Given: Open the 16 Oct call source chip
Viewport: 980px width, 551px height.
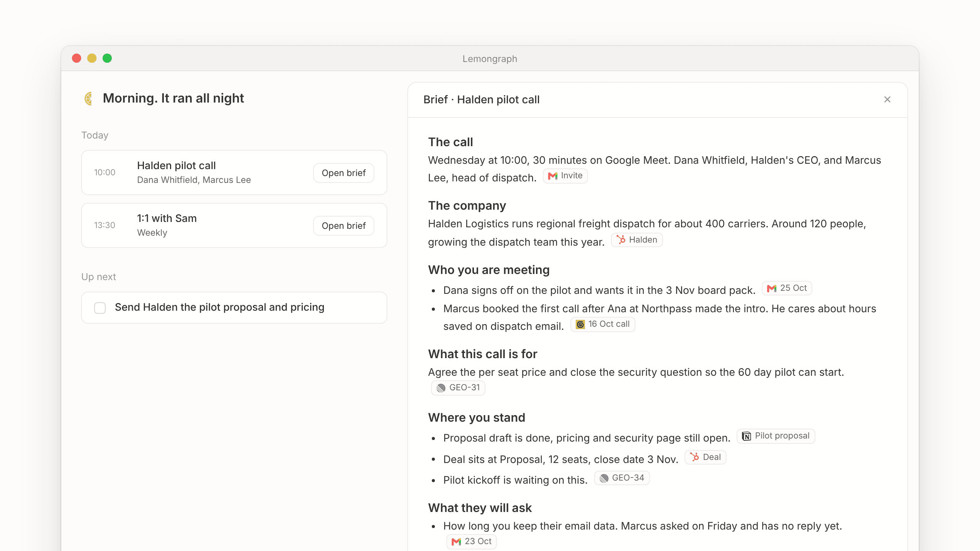Looking at the screenshot, I should coord(603,324).
